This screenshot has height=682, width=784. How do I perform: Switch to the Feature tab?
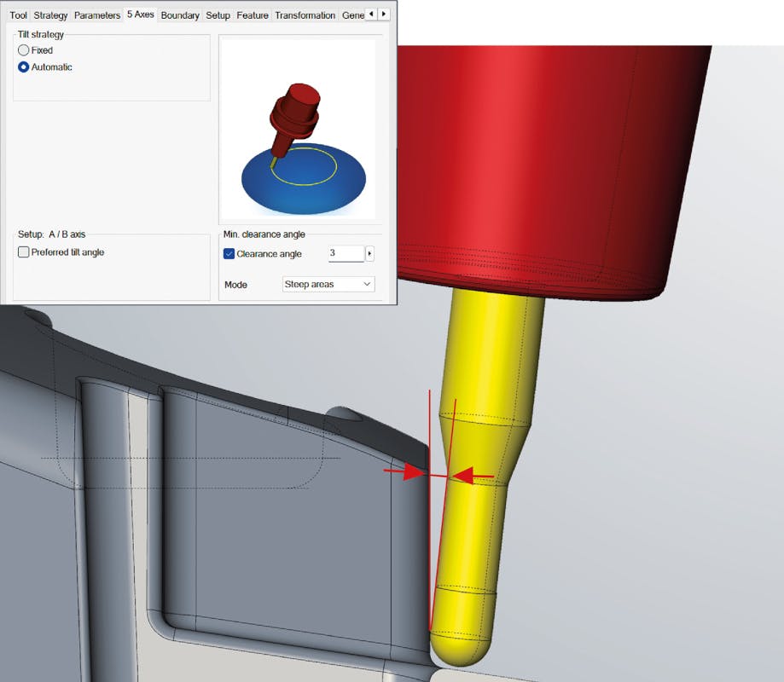[253, 15]
